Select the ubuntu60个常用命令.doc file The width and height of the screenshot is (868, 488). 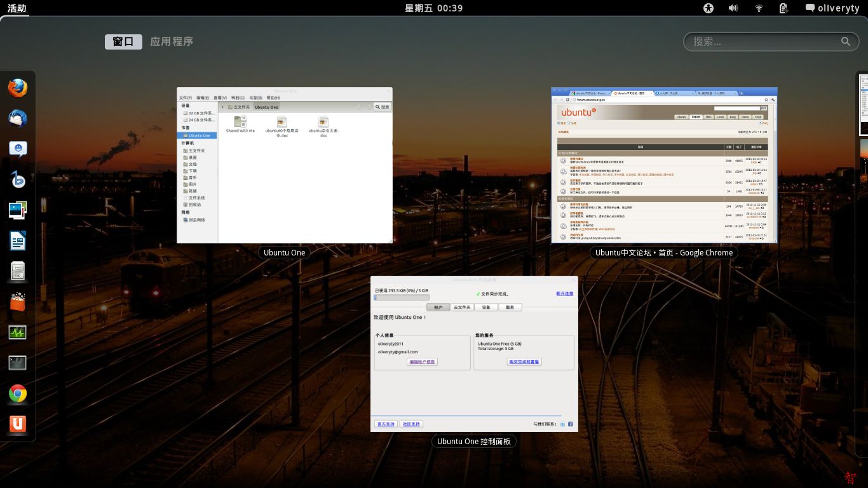pyautogui.click(x=281, y=126)
